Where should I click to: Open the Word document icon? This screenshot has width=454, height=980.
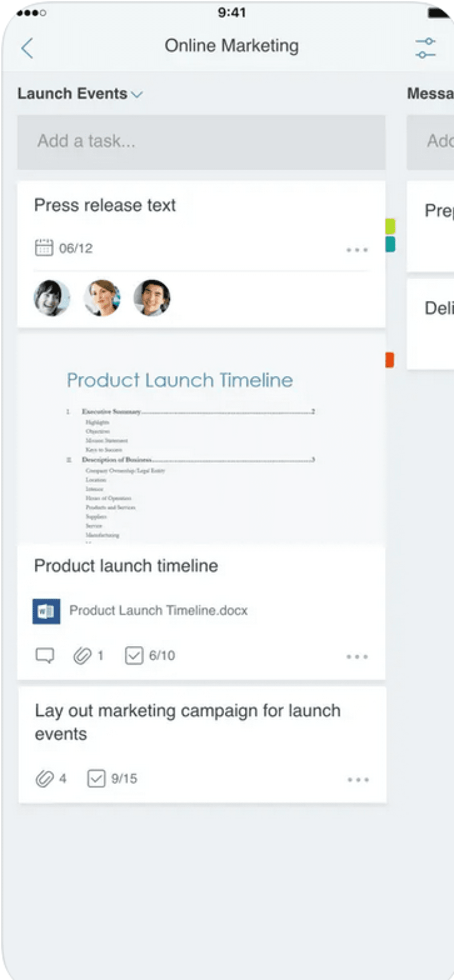click(47, 611)
